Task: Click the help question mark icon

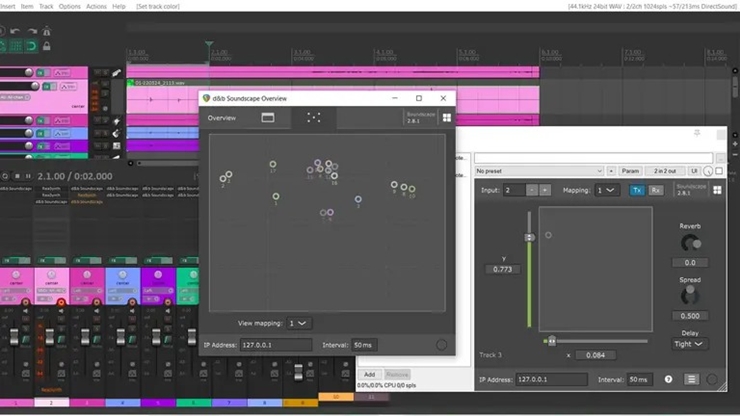Action: click(x=668, y=379)
